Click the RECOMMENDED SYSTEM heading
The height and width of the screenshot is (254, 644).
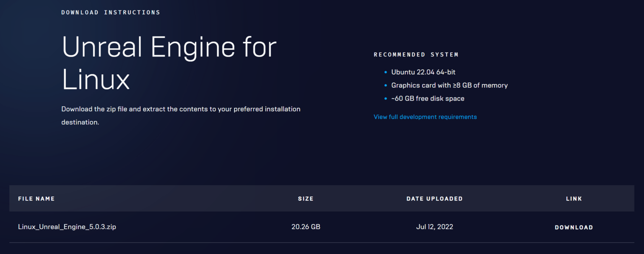[x=416, y=55]
